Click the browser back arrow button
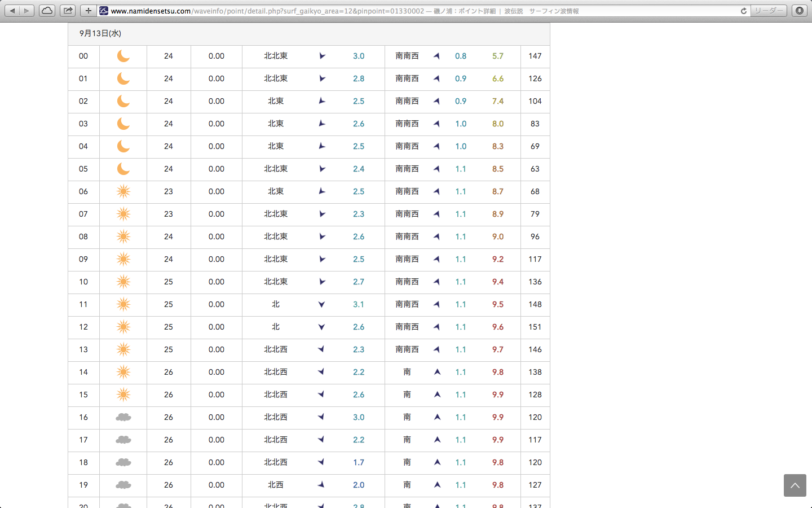Image resolution: width=812 pixels, height=508 pixels. 12,11
